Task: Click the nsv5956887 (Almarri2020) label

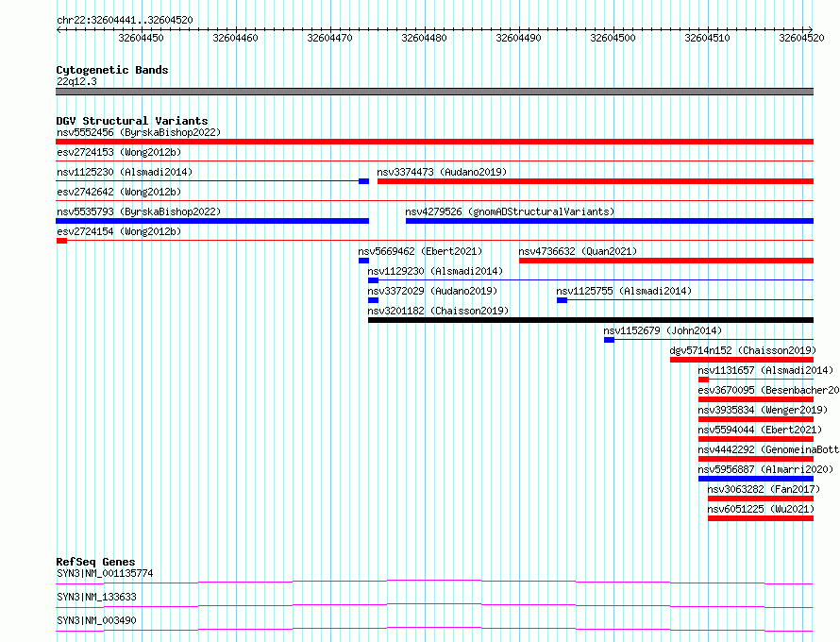Action: pos(765,469)
